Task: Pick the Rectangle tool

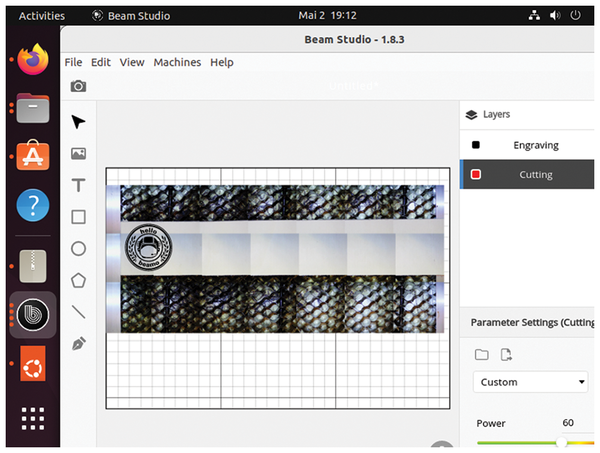Action: pyautogui.click(x=78, y=217)
